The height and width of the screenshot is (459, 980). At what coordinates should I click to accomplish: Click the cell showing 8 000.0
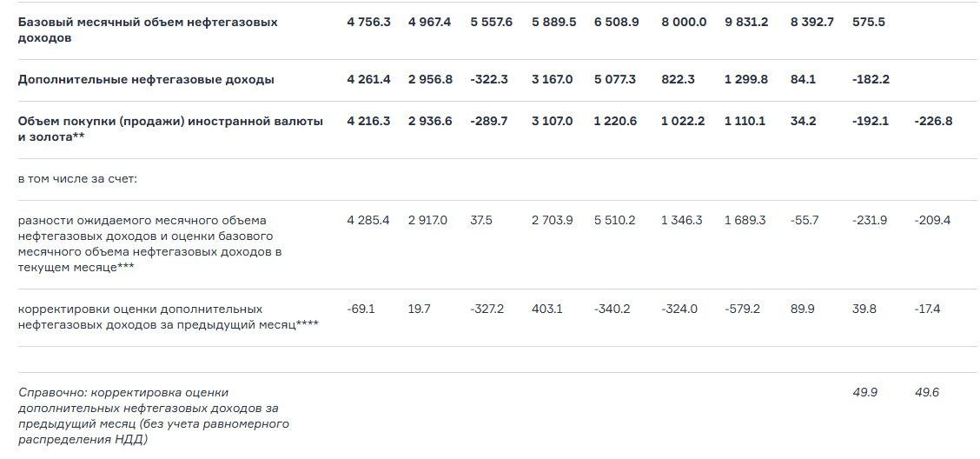click(x=684, y=22)
